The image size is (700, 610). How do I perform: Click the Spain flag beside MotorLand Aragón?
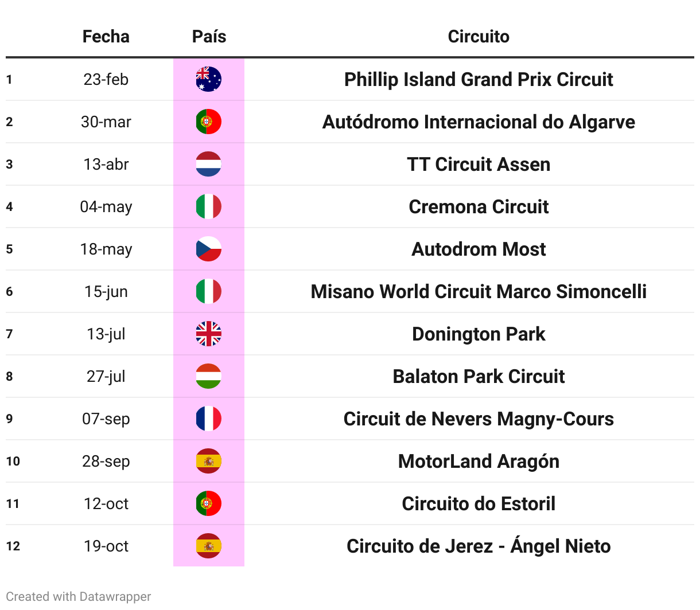tap(208, 461)
